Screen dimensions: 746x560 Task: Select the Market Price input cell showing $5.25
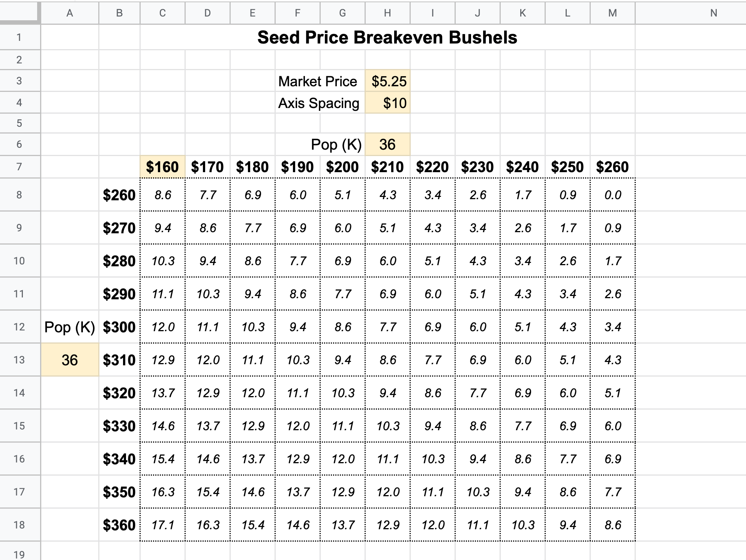tap(388, 81)
